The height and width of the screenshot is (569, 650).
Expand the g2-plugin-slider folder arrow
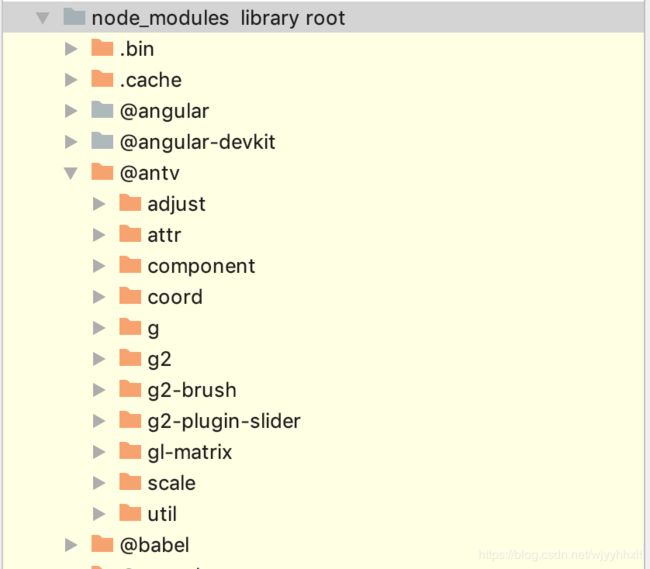pos(99,421)
